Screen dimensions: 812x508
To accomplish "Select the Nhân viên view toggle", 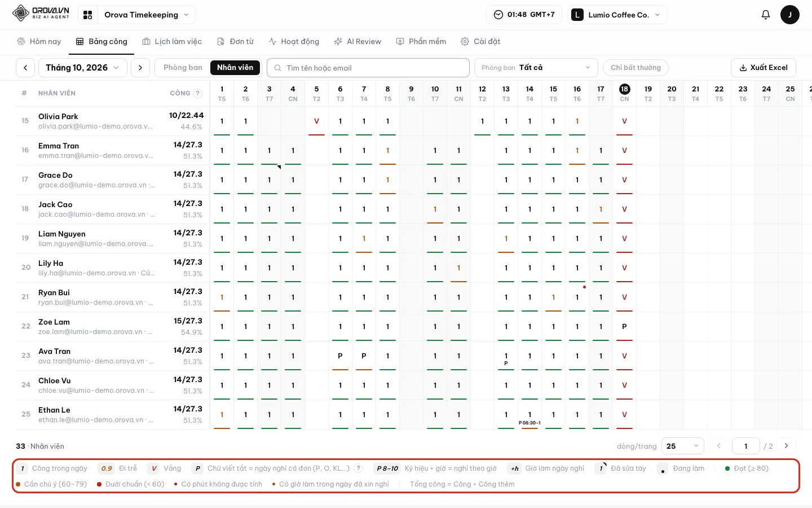I will tap(235, 68).
